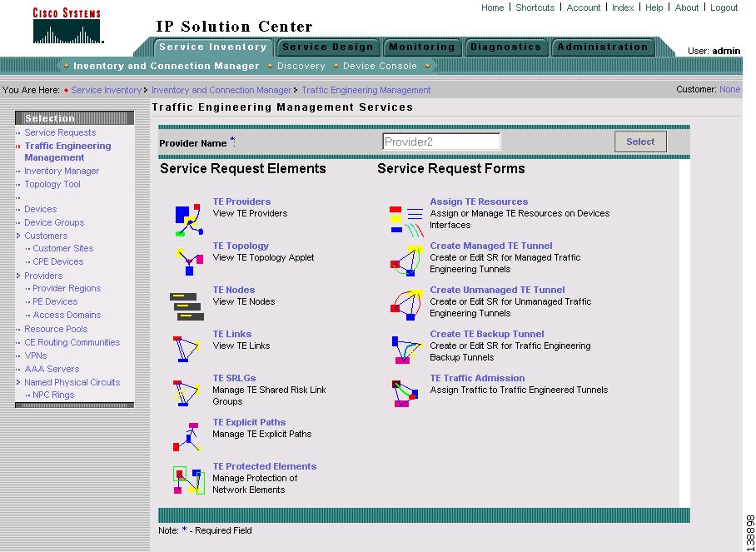Open CPE Devices in the sidebar

[x=57, y=261]
